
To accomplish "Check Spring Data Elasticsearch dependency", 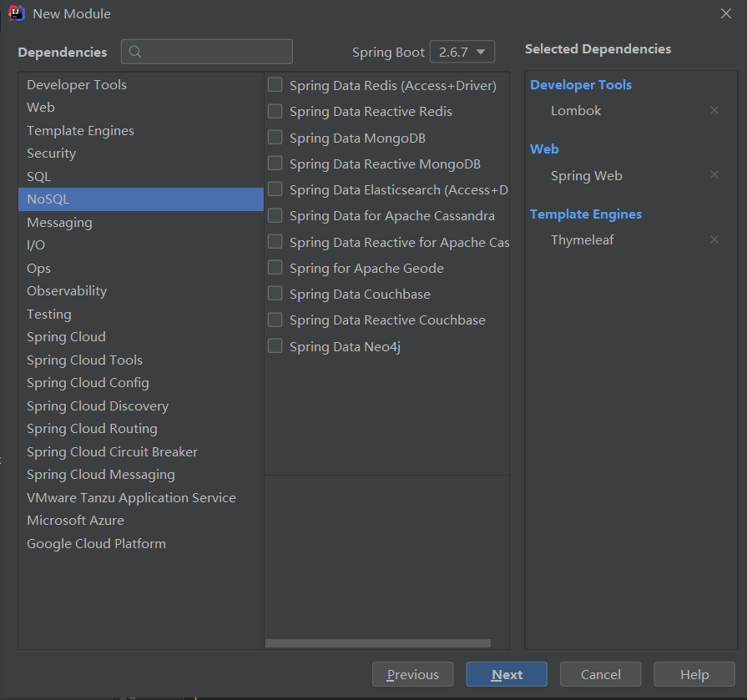I will (275, 189).
